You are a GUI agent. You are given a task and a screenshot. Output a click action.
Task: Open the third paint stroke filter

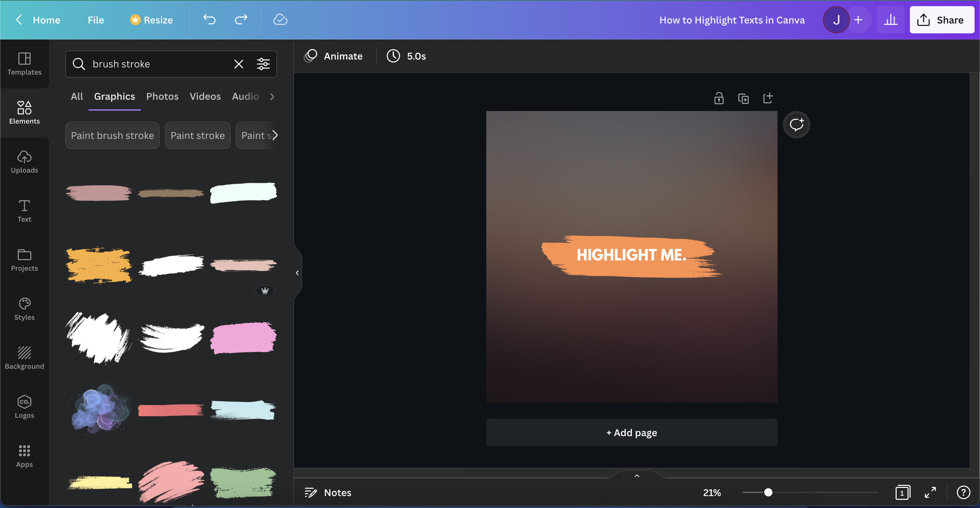[x=256, y=135]
